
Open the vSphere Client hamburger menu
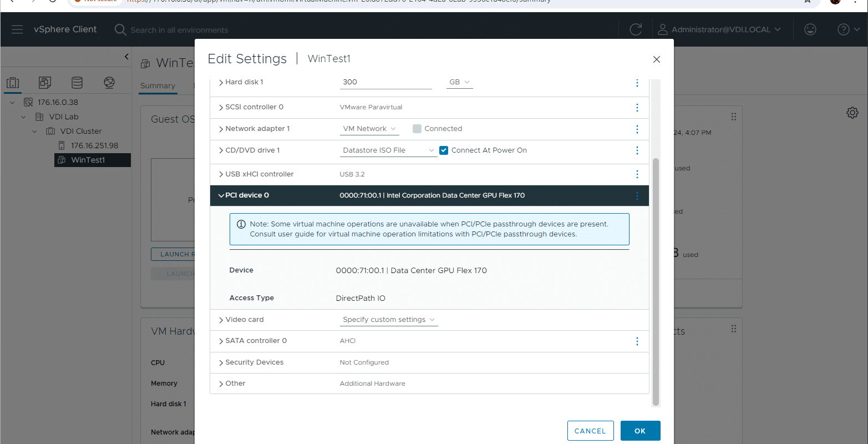17,29
